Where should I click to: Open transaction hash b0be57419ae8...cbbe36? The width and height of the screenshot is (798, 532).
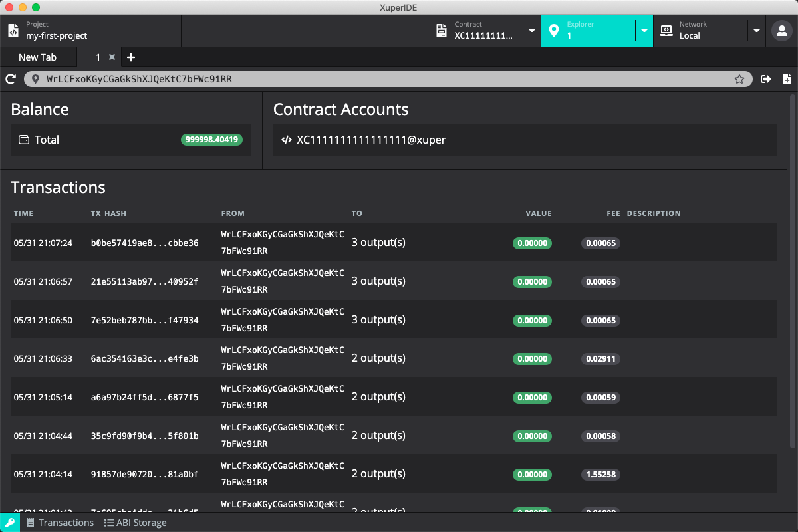pos(144,243)
